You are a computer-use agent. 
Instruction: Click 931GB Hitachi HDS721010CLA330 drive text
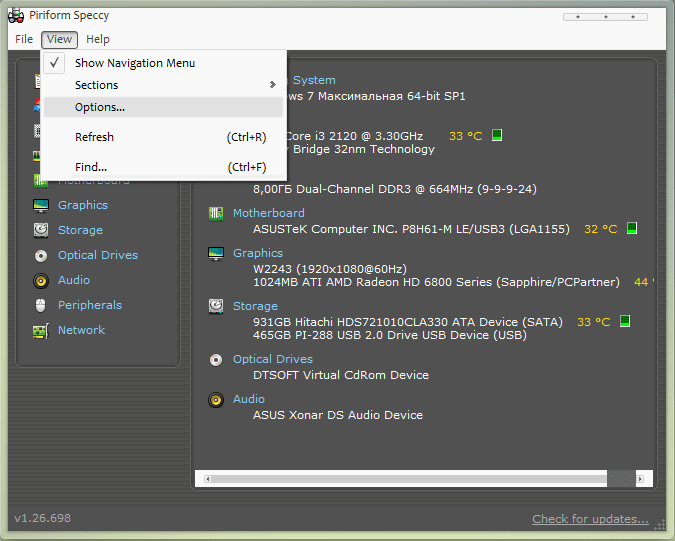[x=408, y=322]
